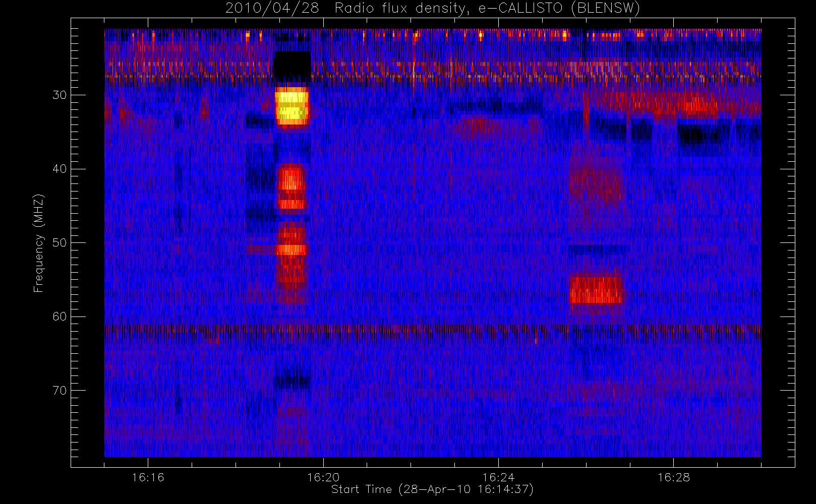Click the 16:28 time tick label
Screen dimensions: 816x504
point(674,477)
